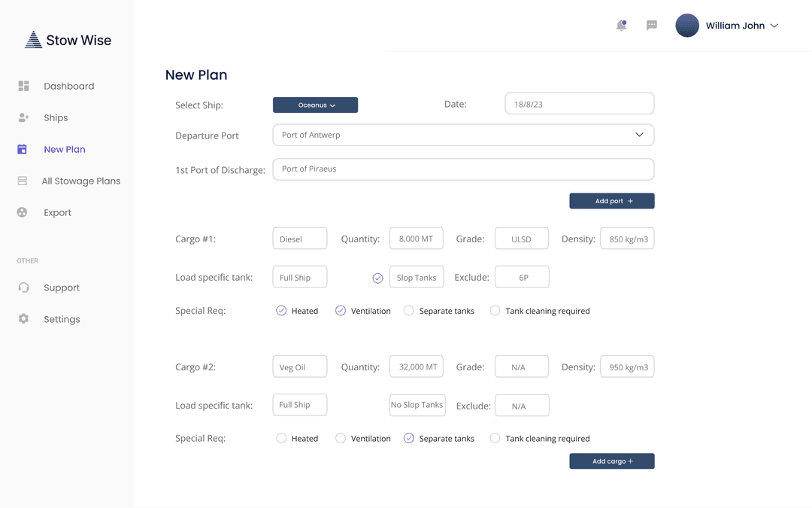Screen dimensions: 812x508
Task: Uncheck Ventilation for Cargo #1
Action: tap(340, 310)
